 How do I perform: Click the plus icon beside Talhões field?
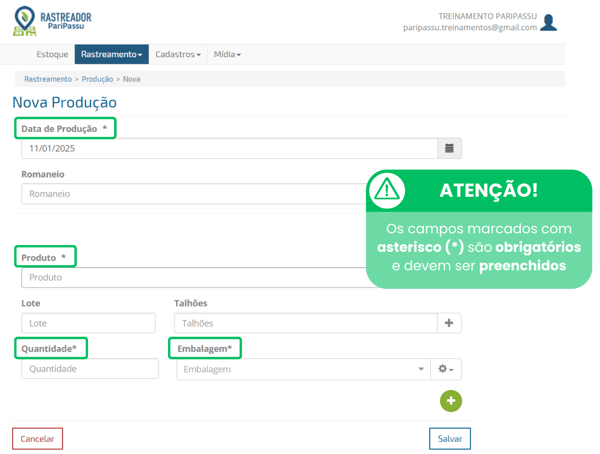tap(449, 323)
